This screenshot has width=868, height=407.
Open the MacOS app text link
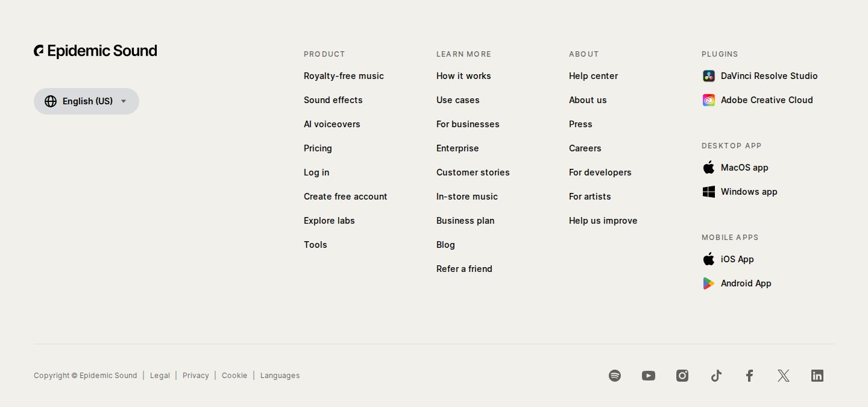(744, 168)
